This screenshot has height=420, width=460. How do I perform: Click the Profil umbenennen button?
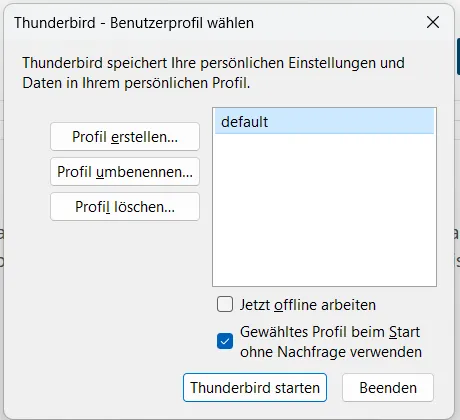(125, 172)
